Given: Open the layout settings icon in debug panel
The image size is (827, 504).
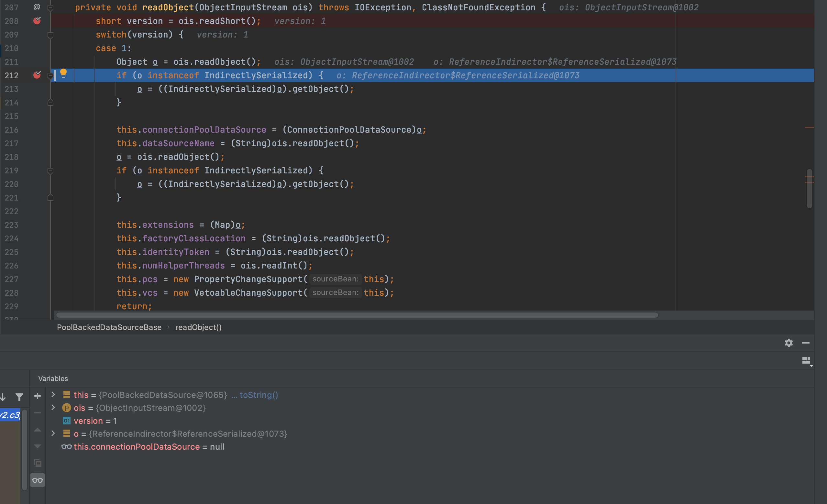Looking at the screenshot, I should pos(807,361).
